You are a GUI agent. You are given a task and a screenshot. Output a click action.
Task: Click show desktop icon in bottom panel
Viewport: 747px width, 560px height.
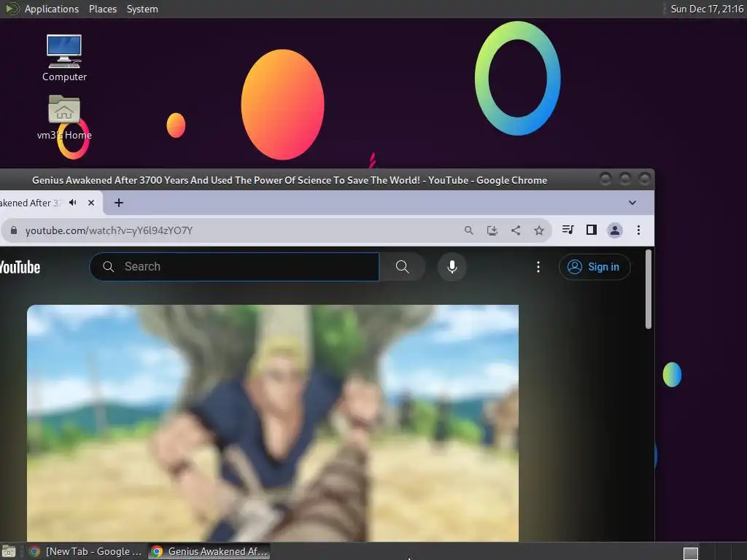point(9,551)
